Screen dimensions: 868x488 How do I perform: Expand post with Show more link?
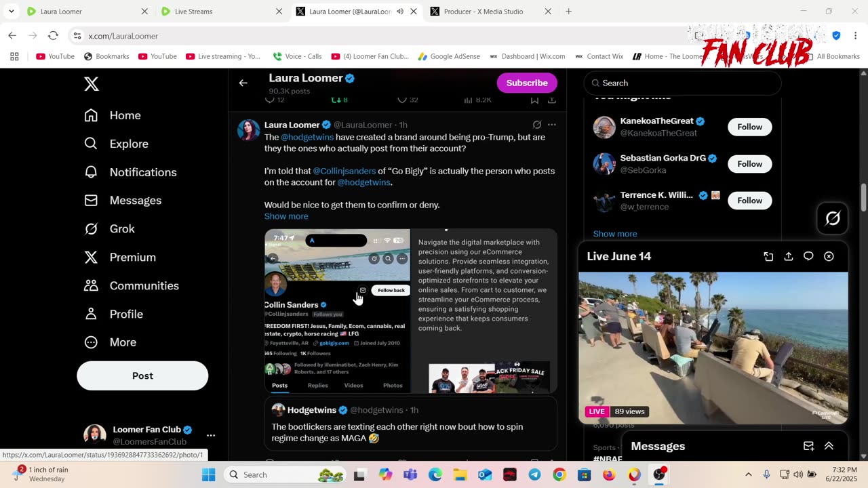point(286,216)
